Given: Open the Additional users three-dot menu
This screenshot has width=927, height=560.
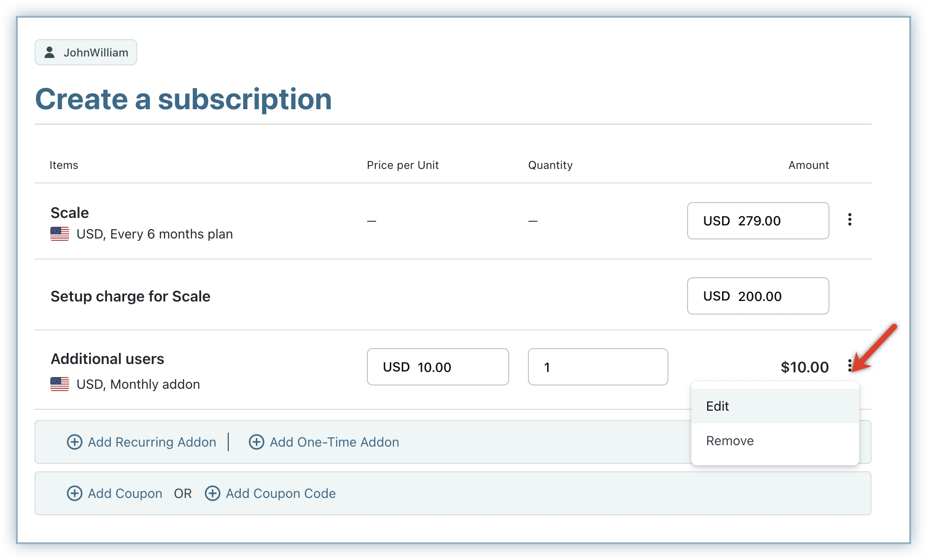Looking at the screenshot, I should pyautogui.click(x=850, y=365).
